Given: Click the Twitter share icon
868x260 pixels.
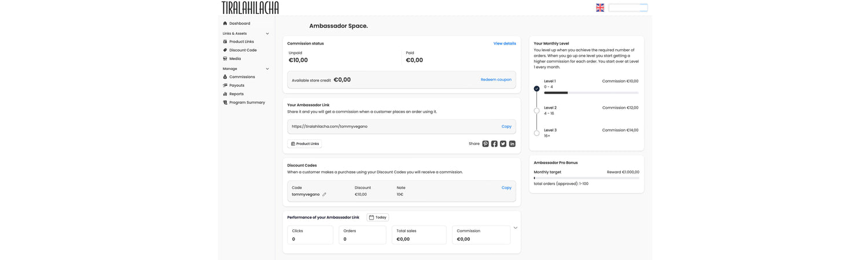Looking at the screenshot, I should [503, 144].
